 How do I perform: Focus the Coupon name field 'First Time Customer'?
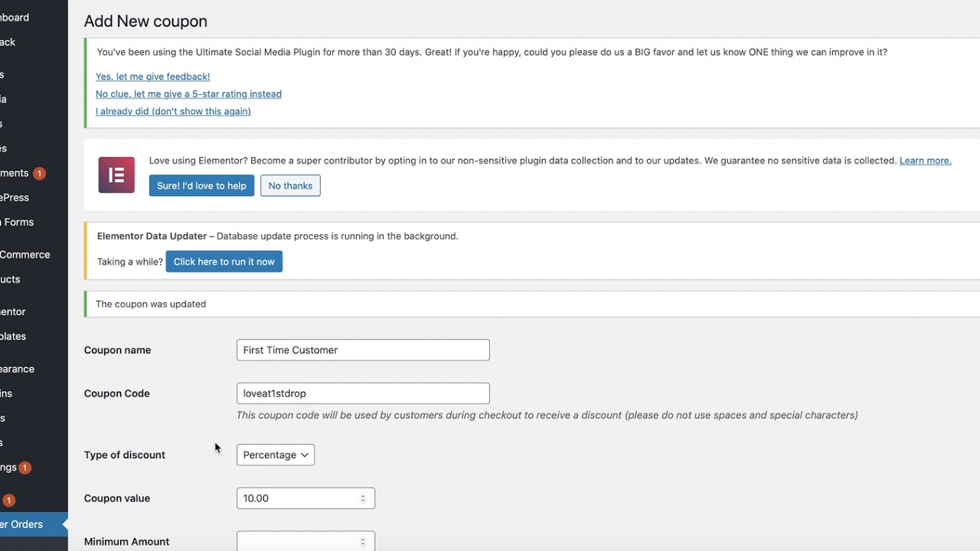click(363, 350)
